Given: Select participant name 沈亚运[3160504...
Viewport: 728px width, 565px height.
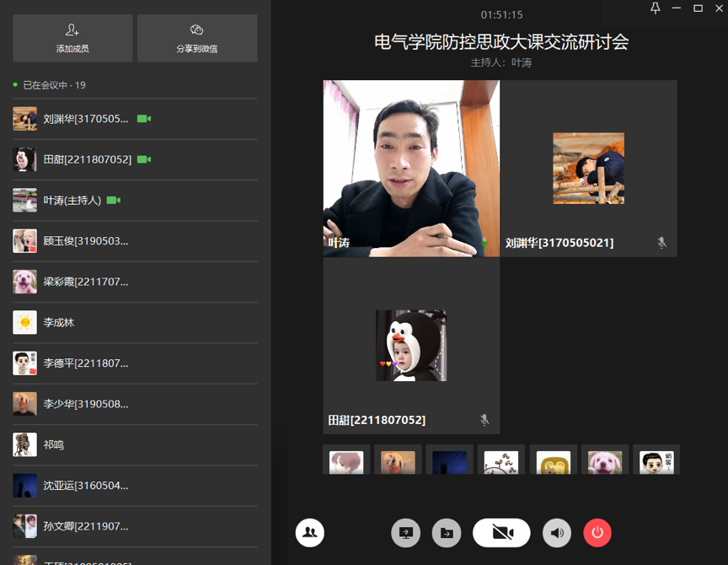Looking at the screenshot, I should 86,486.
